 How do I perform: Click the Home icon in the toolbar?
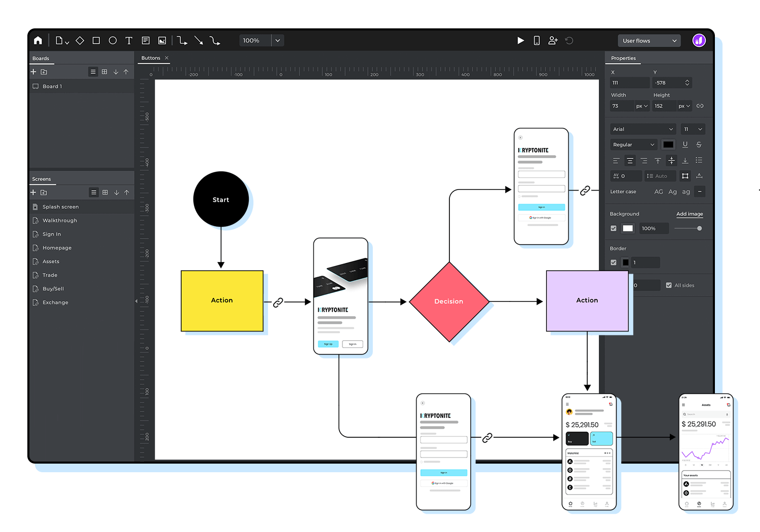pyautogui.click(x=38, y=41)
